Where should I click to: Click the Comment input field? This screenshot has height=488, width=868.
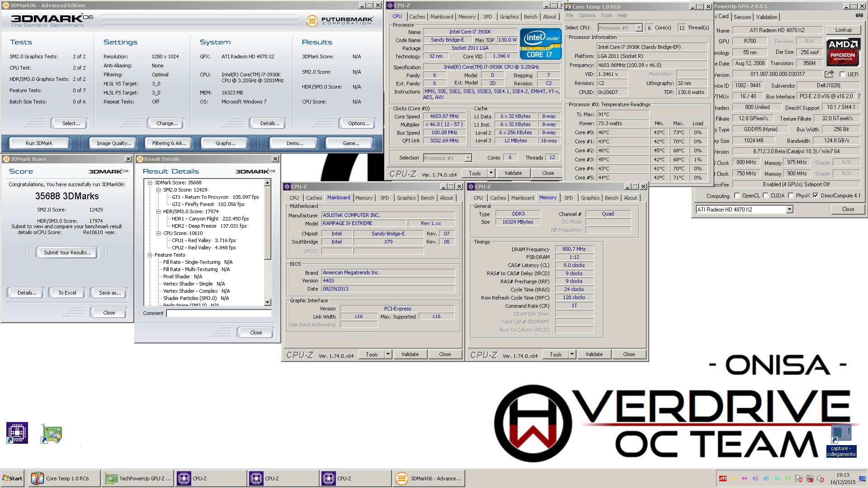[219, 313]
